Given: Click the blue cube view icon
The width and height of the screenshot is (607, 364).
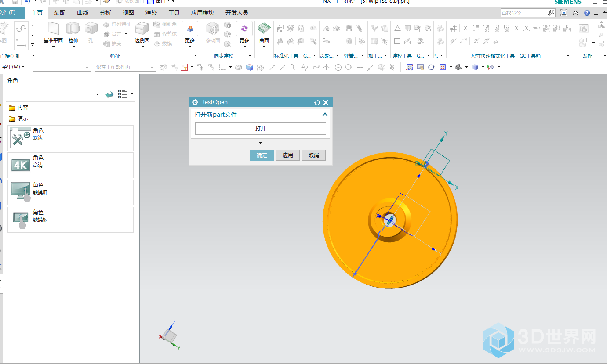Looking at the screenshot, I should [x=250, y=67].
